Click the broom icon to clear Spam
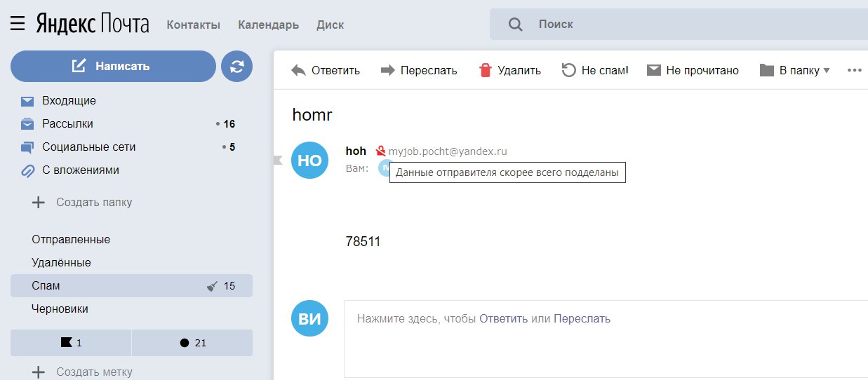This screenshot has height=380, width=868. [213, 286]
